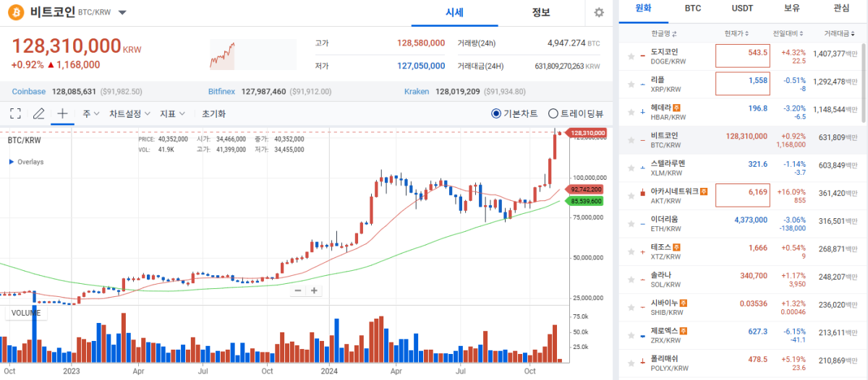Click the Kraken price 128,019,209
The width and height of the screenshot is (868, 380).
coord(457,92)
